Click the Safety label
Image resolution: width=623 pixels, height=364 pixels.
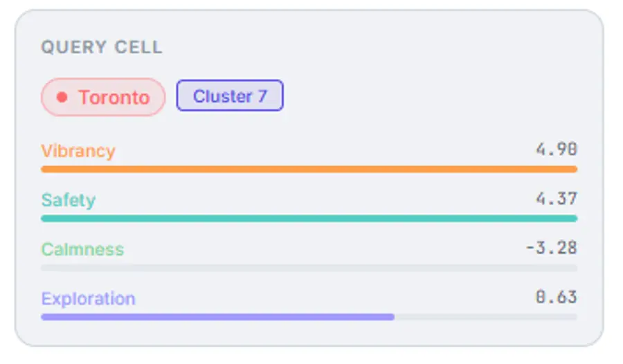click(x=68, y=200)
